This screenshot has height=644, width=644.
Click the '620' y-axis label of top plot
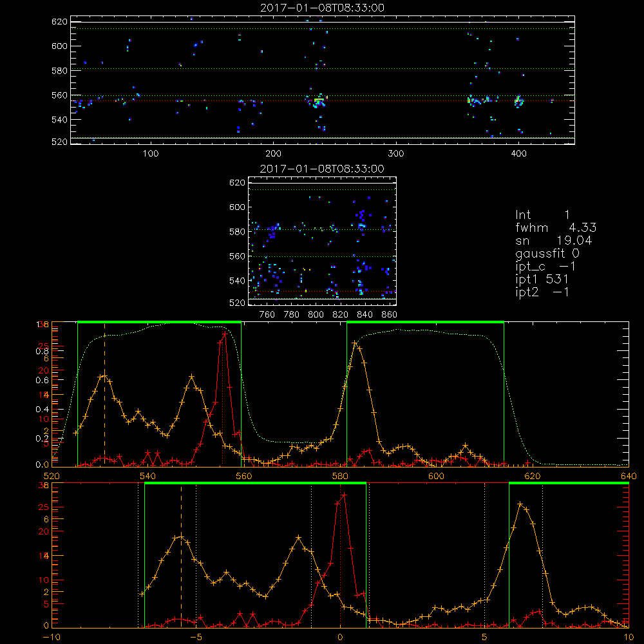click(x=59, y=22)
